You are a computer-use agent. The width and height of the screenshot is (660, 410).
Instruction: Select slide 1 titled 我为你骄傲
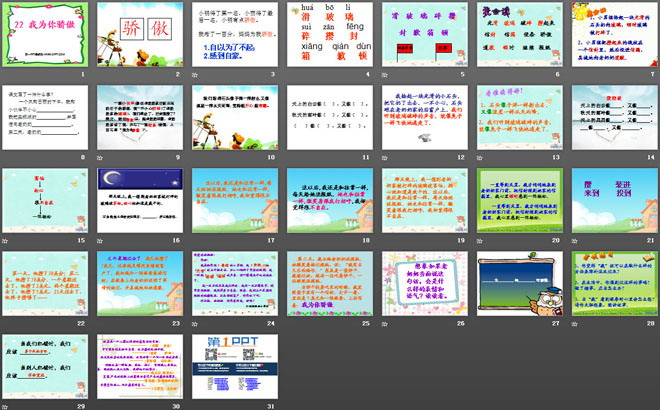click(45, 34)
